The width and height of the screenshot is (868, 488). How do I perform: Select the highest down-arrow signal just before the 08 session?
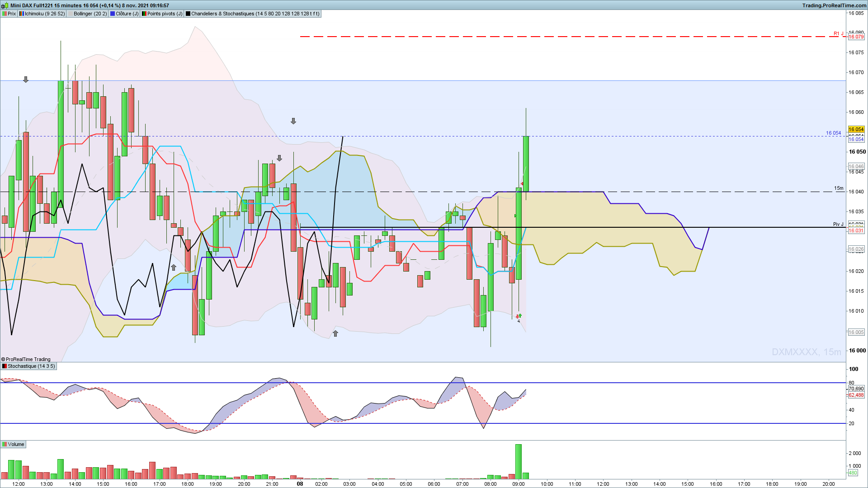pos(293,121)
